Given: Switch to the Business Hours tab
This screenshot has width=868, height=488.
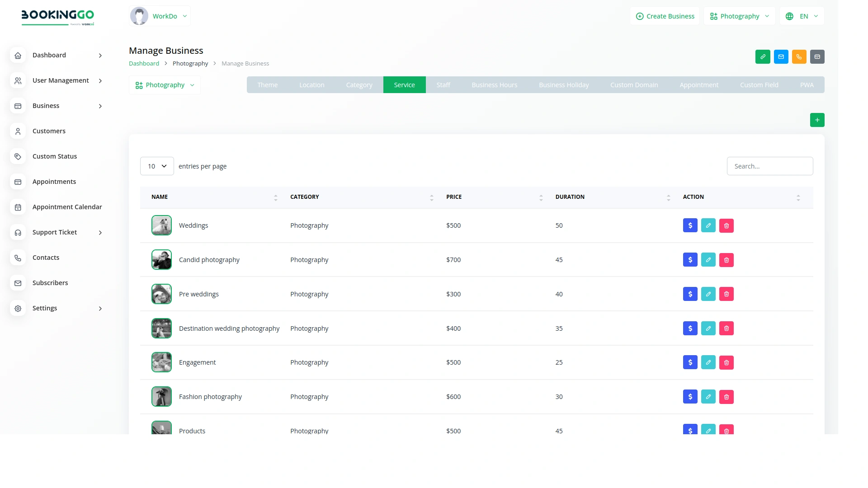Looking at the screenshot, I should (494, 84).
